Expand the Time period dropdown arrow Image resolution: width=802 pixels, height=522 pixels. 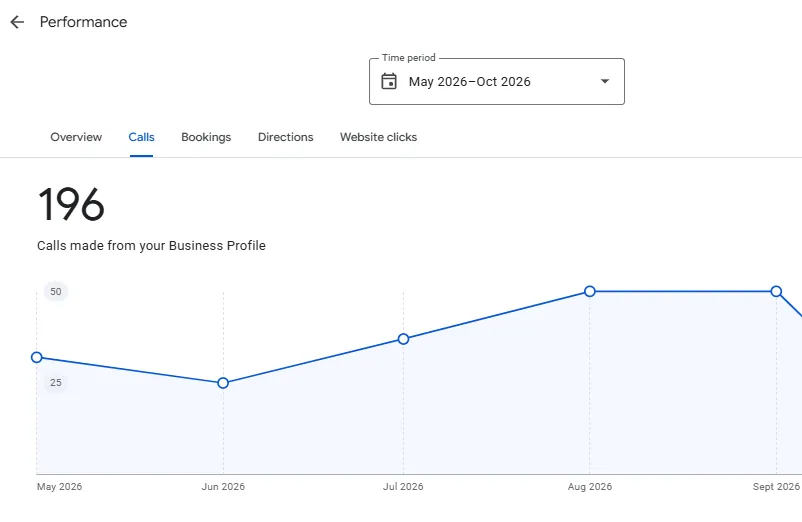point(605,81)
